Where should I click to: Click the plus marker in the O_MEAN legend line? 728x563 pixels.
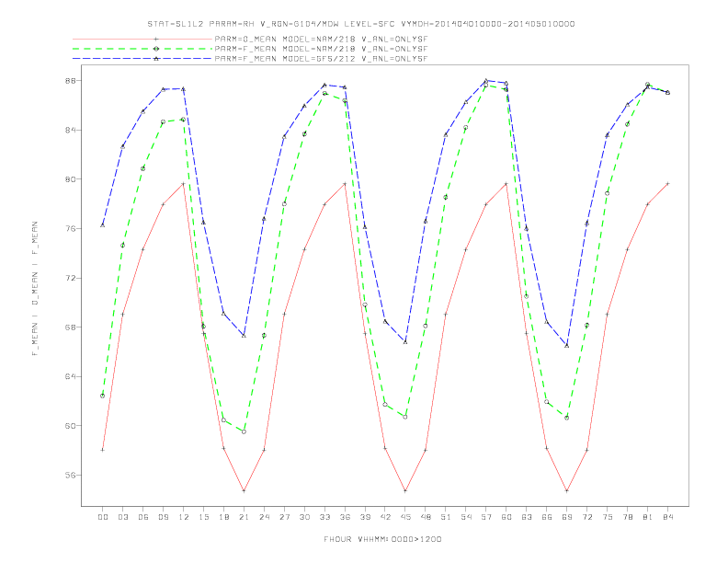point(156,39)
